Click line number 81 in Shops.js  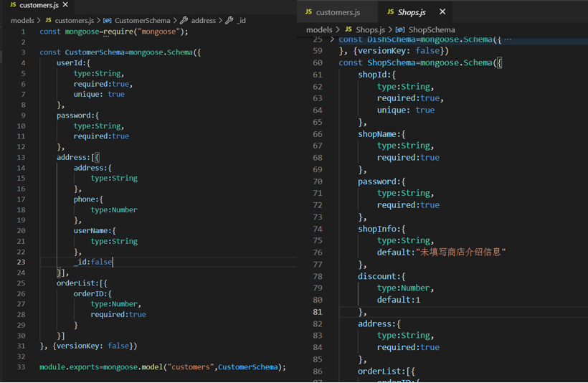(x=318, y=312)
